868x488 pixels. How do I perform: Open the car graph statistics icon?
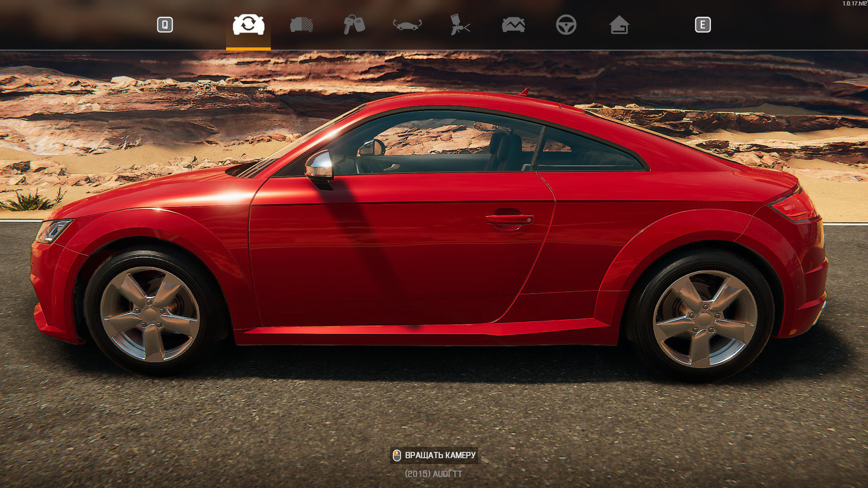pos(513,25)
